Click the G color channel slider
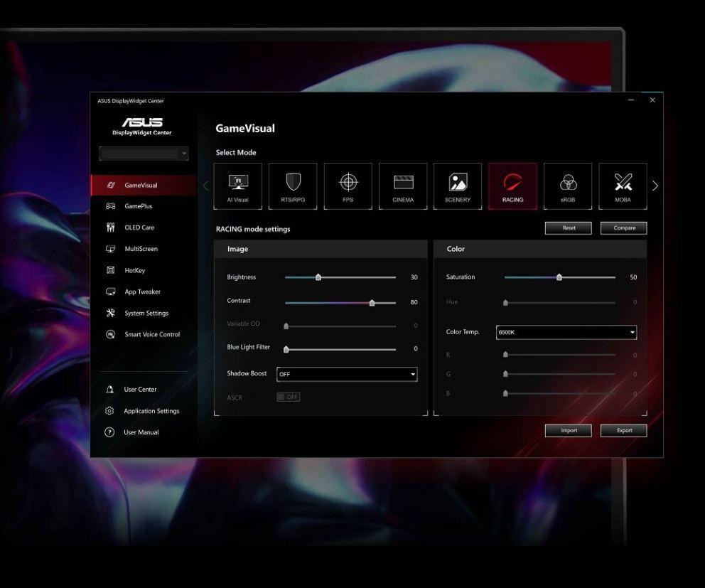The image size is (705, 588). point(560,374)
